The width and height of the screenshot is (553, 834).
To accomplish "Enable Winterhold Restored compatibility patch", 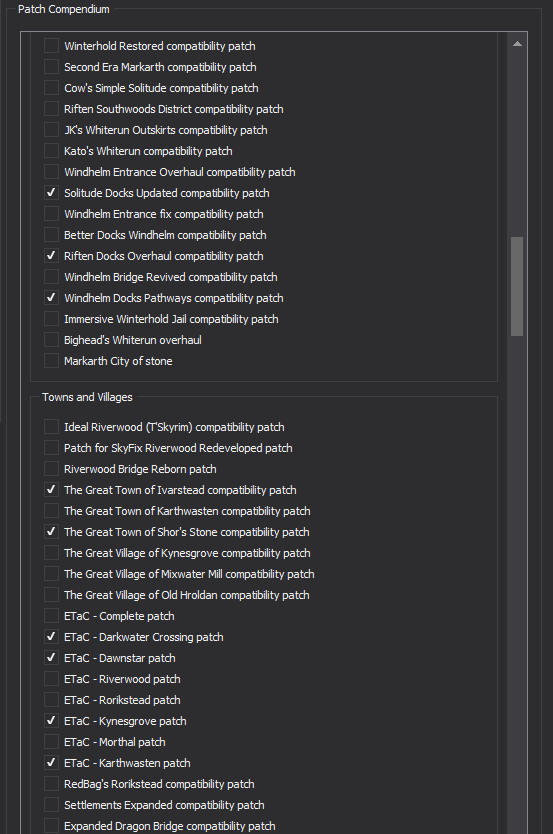I will click(51, 46).
